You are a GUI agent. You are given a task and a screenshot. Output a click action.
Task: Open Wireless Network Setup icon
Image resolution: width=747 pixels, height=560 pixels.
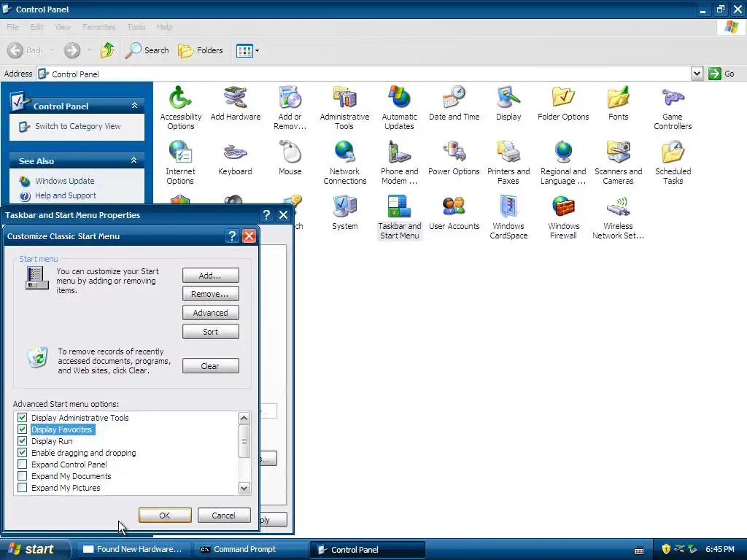click(618, 217)
